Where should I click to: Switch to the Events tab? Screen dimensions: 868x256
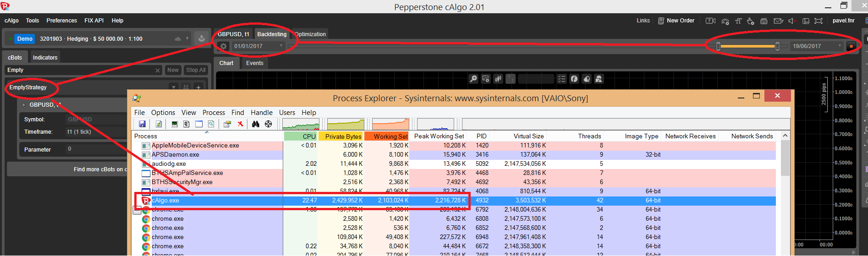pos(255,63)
